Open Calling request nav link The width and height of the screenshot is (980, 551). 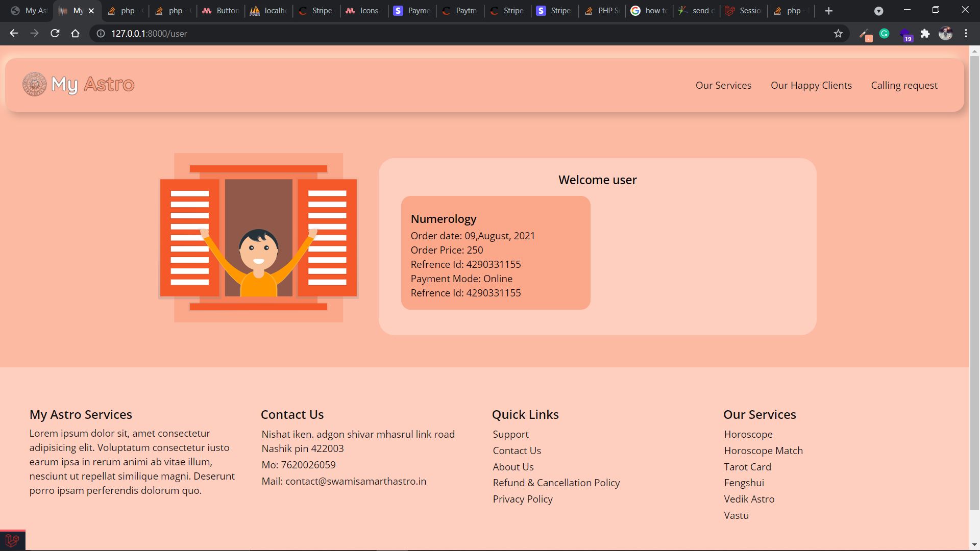(x=904, y=86)
